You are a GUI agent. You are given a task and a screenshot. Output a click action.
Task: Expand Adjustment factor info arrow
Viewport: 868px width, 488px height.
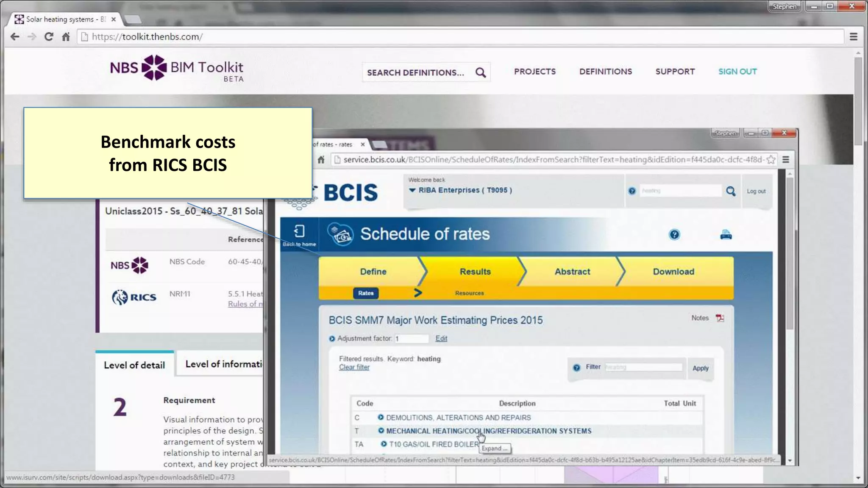(332, 339)
